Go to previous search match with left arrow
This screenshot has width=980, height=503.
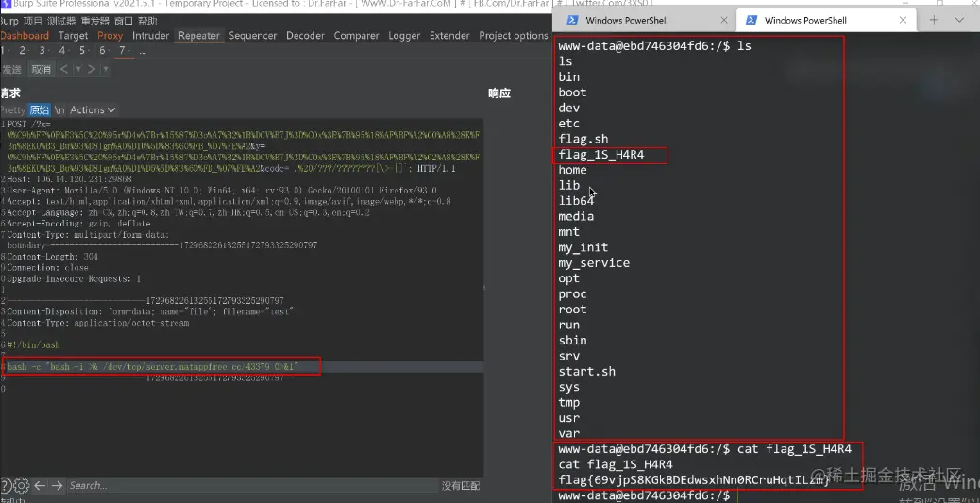(x=40, y=485)
